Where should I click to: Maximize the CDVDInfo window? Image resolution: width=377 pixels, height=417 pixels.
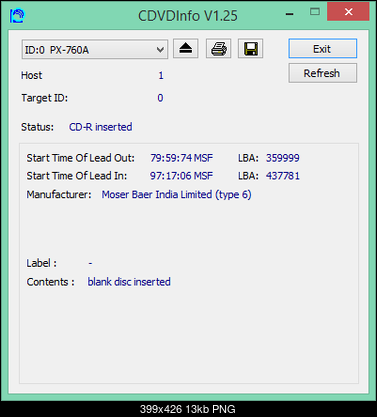click(315, 12)
